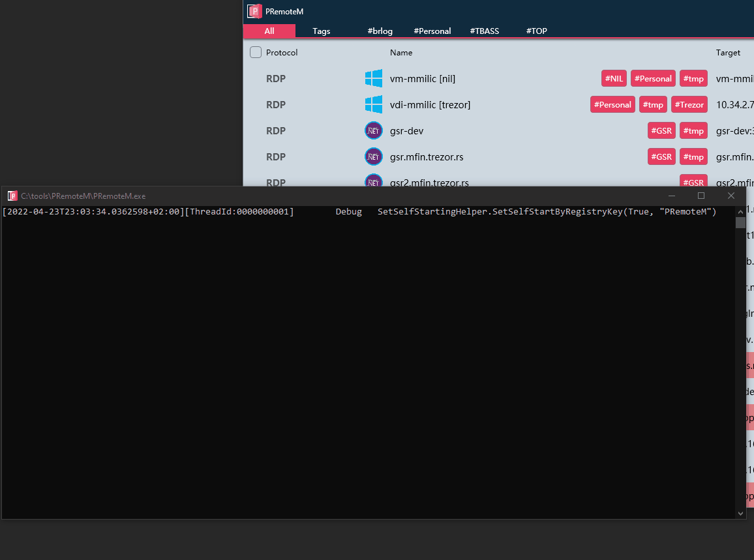The height and width of the screenshot is (560, 754).
Task: Click the console window's PRemoteM title icon
Action: (12, 196)
